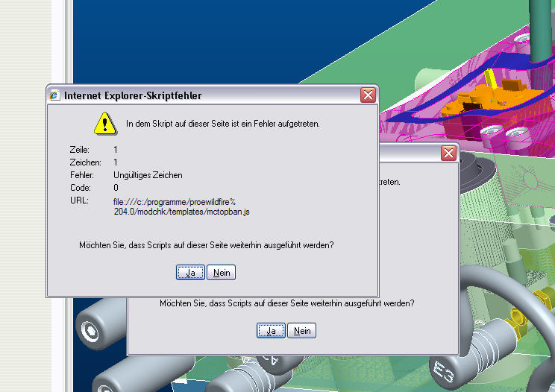Click the '204.0/modchk/templates/mctopban.js' path text
This screenshot has height=392, width=555.
(181, 212)
